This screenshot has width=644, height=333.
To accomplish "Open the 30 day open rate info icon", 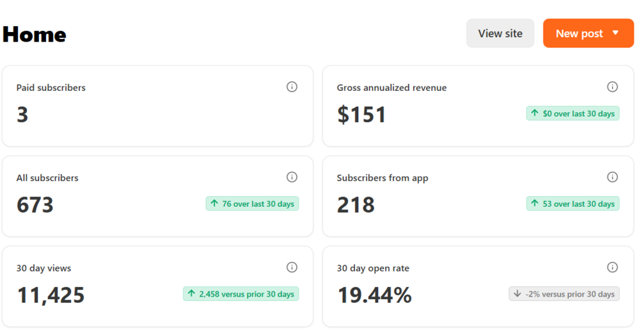I will click(x=612, y=268).
